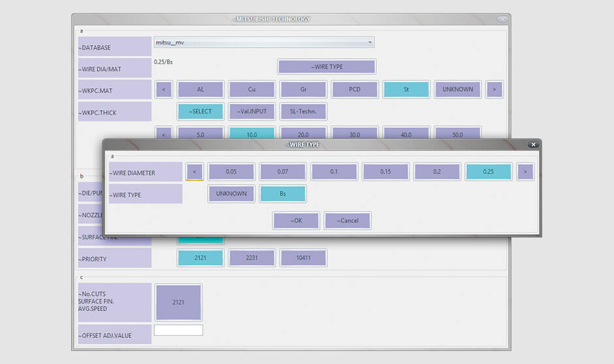Close the Wire Type dialog

(x=533, y=145)
